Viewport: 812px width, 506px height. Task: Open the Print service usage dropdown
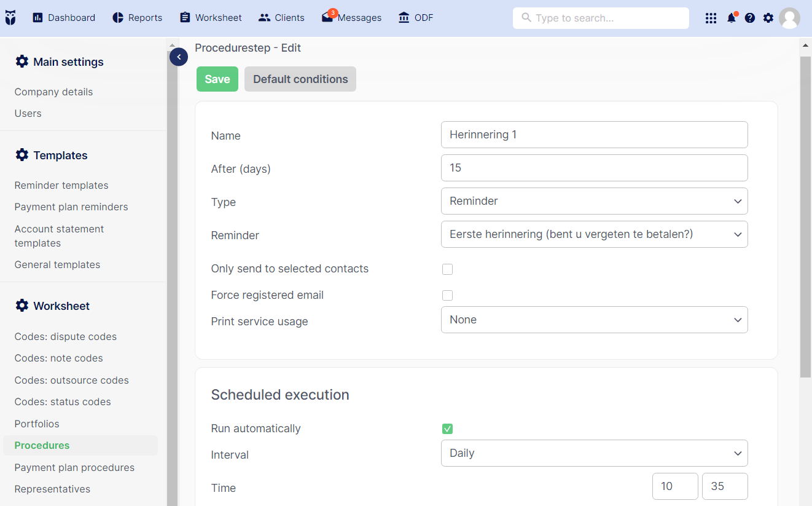pyautogui.click(x=595, y=320)
